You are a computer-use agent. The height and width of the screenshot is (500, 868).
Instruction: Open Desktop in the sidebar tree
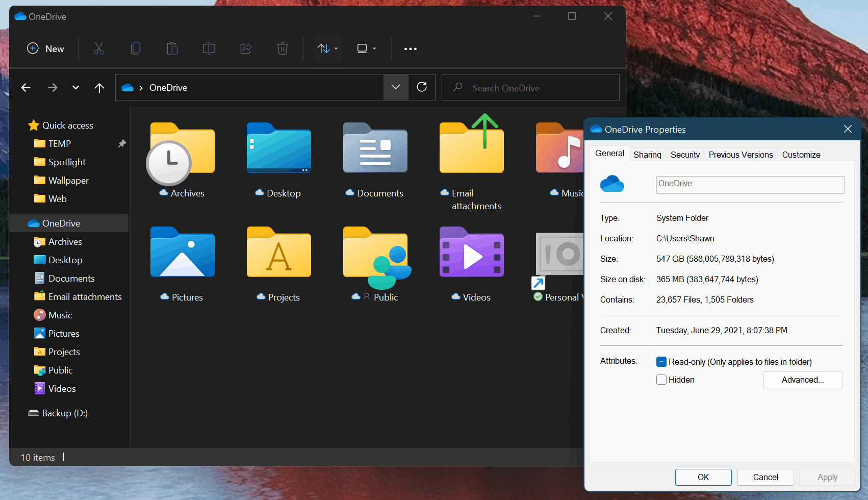tap(65, 260)
